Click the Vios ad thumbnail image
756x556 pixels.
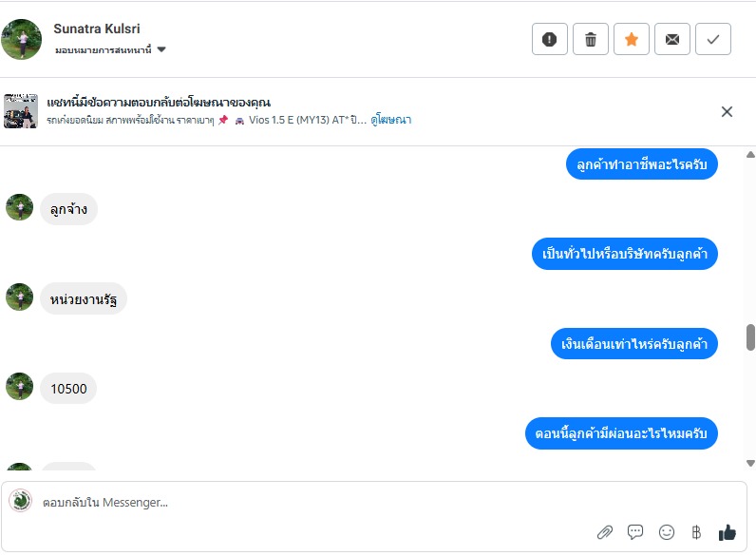(x=21, y=111)
